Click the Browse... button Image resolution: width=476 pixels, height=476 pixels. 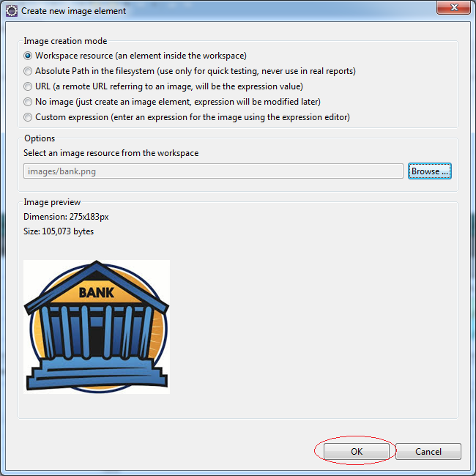430,171
